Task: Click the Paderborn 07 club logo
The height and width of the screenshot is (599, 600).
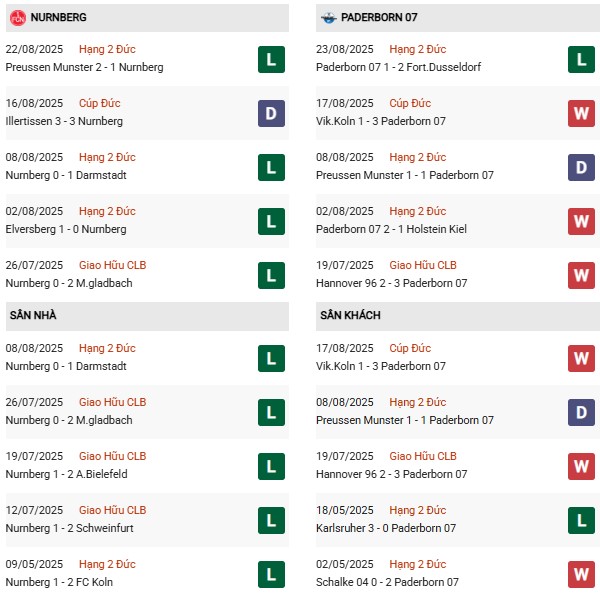Action: pyautogui.click(x=328, y=17)
